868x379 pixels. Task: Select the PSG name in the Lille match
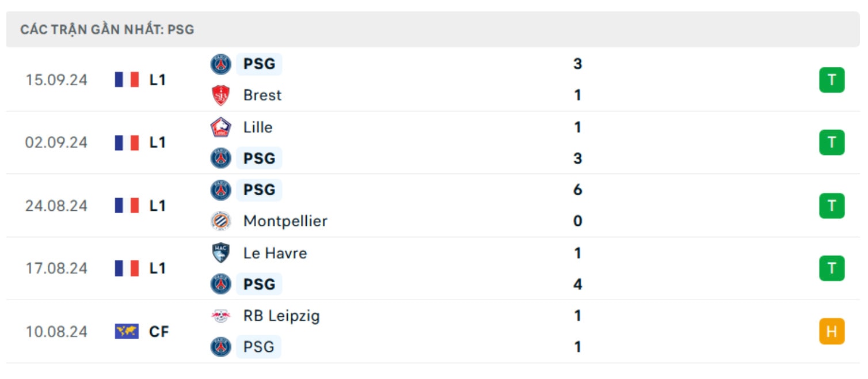[x=260, y=158]
